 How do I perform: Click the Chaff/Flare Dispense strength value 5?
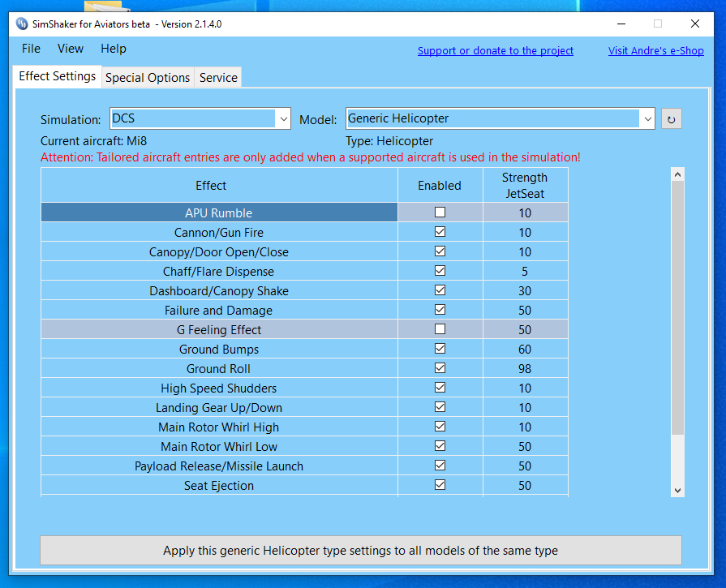point(525,272)
